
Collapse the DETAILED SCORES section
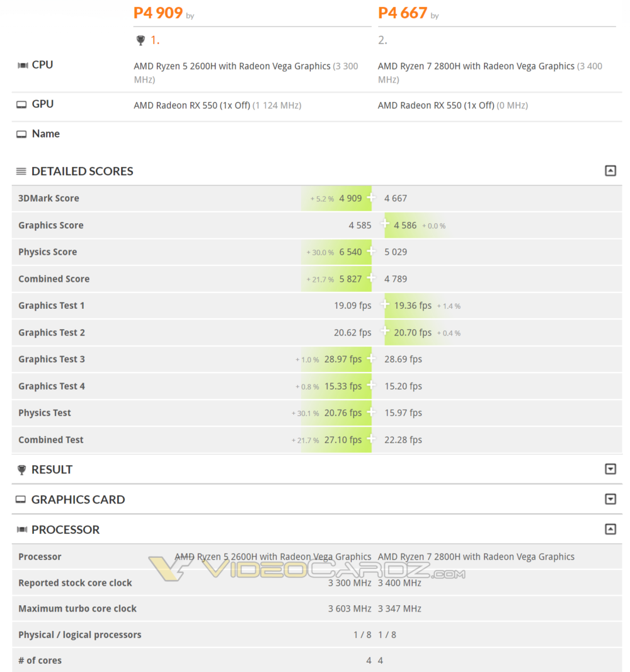tap(610, 170)
